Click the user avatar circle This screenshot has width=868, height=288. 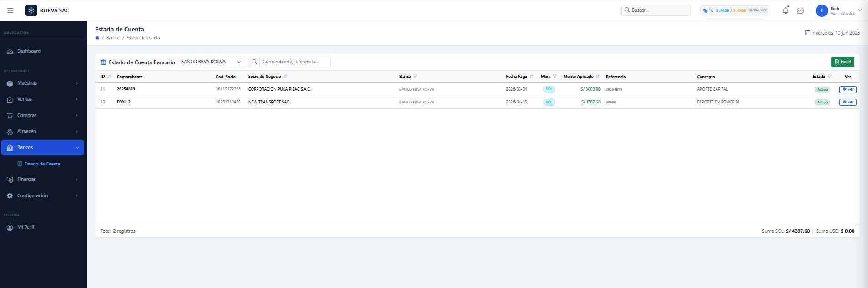coord(822,10)
